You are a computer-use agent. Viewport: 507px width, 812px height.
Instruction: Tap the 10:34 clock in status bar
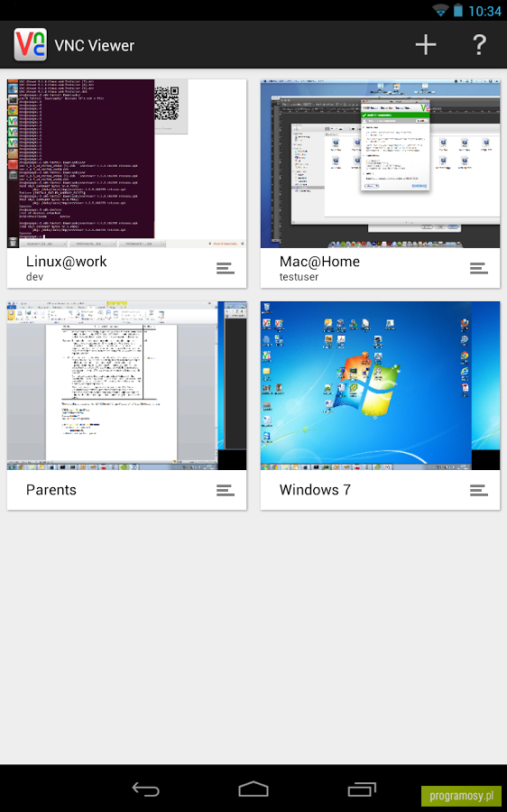[x=484, y=11]
